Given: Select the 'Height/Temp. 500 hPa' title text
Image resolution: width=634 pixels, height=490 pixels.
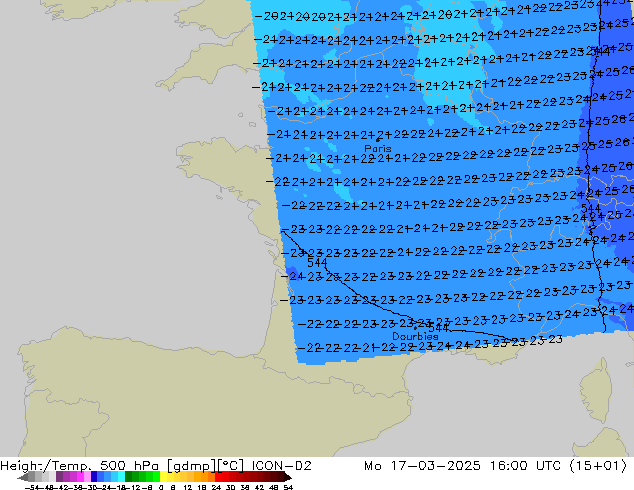Looking at the screenshot, I should 81,466.
